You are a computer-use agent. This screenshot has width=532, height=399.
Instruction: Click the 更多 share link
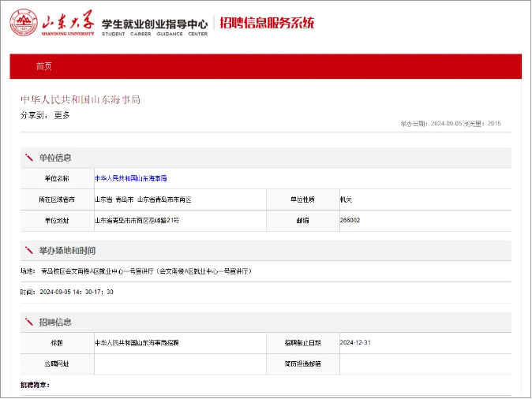tap(62, 115)
